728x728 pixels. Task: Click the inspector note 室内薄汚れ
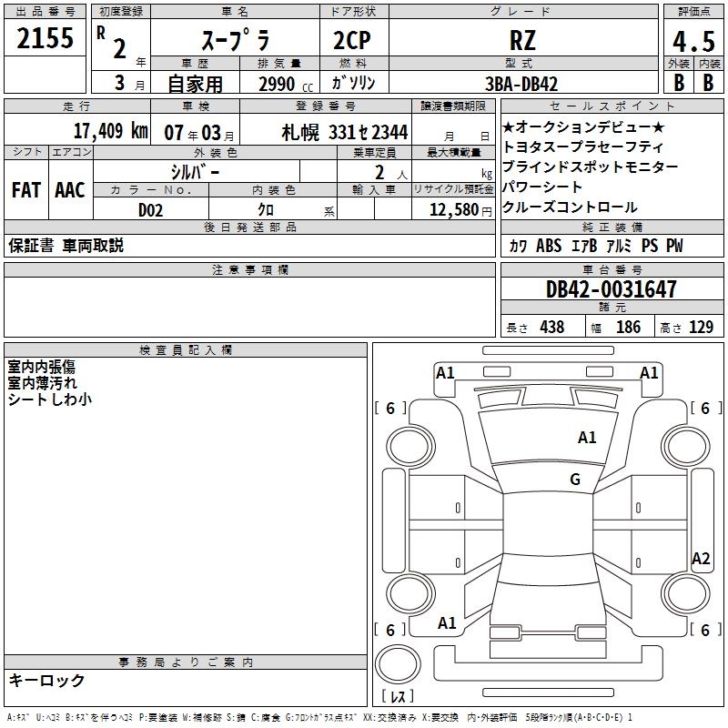click(42, 383)
